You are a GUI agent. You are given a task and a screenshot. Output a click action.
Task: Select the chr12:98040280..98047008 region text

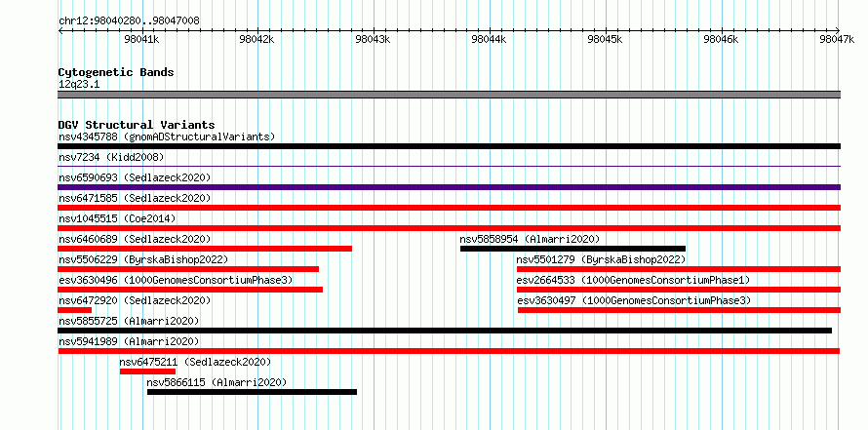(129, 20)
